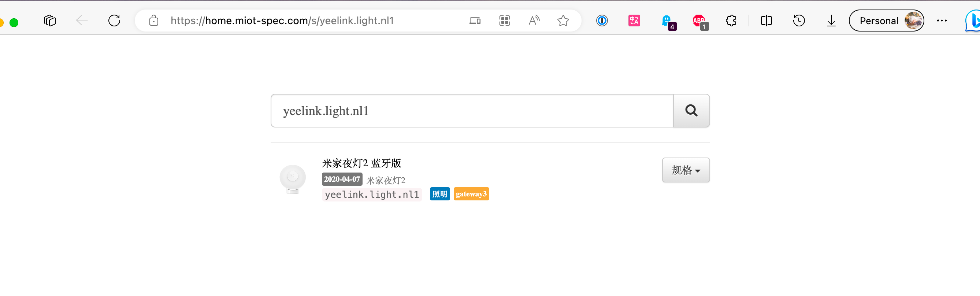Open 米家夜灯2 蓝牙版 device title
This screenshot has width=980, height=296.
pos(361,163)
